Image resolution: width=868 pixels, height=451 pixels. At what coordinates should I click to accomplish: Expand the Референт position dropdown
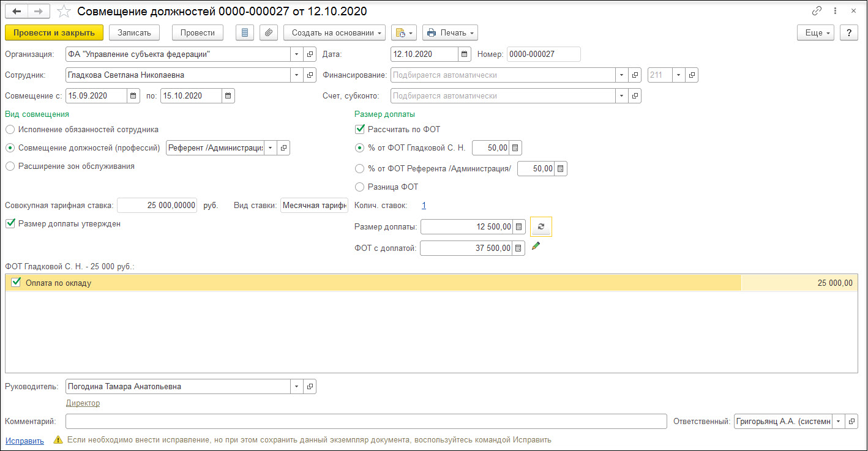point(270,148)
